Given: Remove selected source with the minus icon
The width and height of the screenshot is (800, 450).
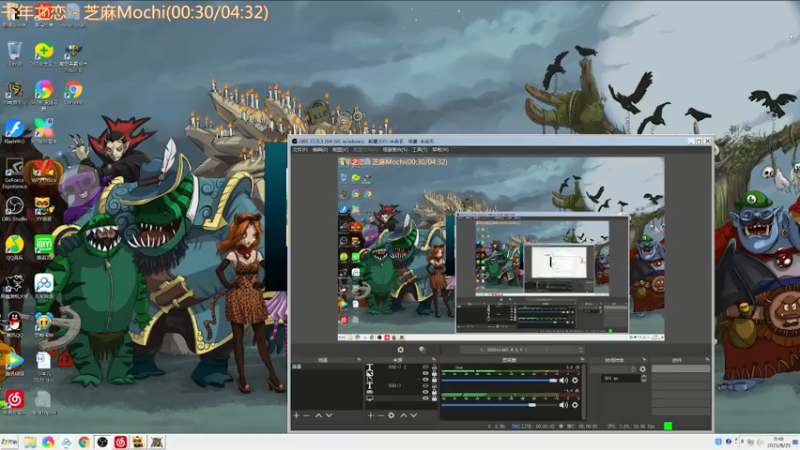Looking at the screenshot, I should click(x=381, y=415).
